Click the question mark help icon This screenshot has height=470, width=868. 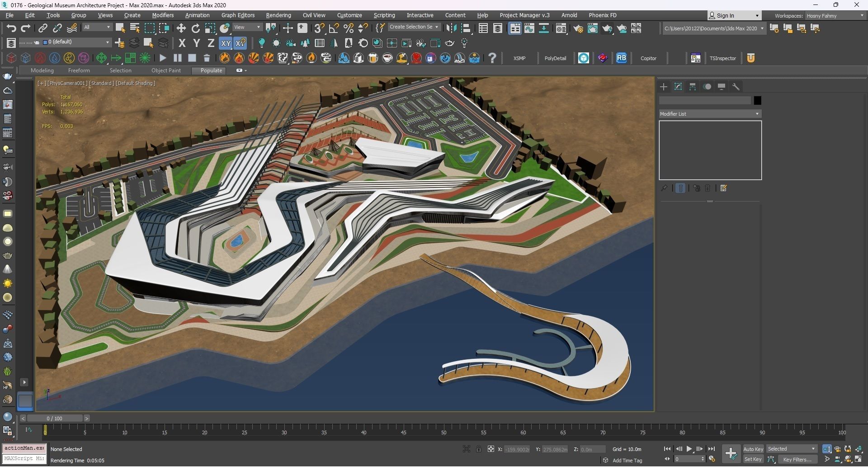coord(492,58)
